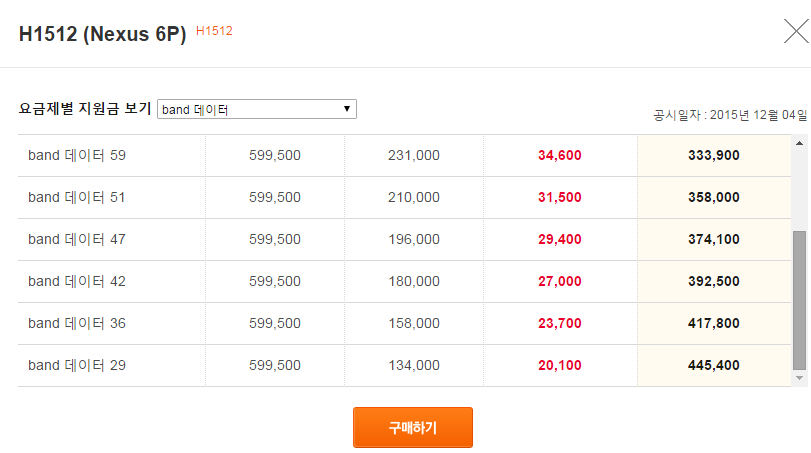Close the H1512 Nexus 6P popup
The image size is (811, 453).
[794, 33]
